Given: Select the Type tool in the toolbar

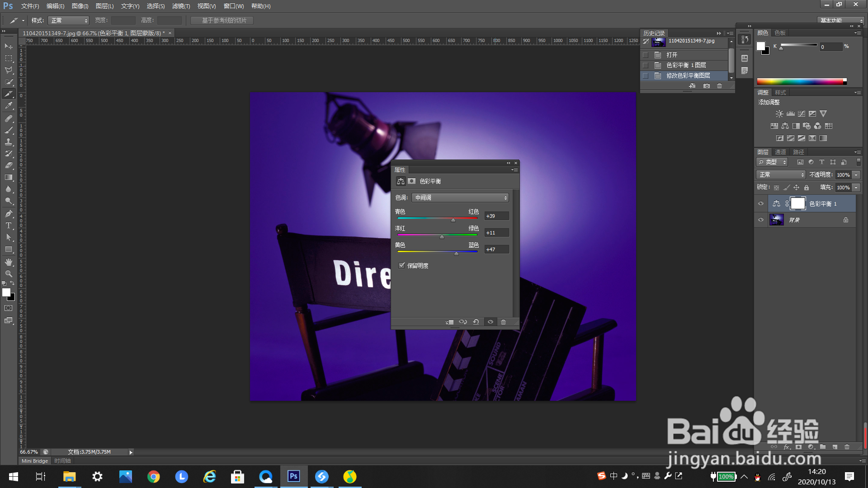Looking at the screenshot, I should click(x=9, y=225).
